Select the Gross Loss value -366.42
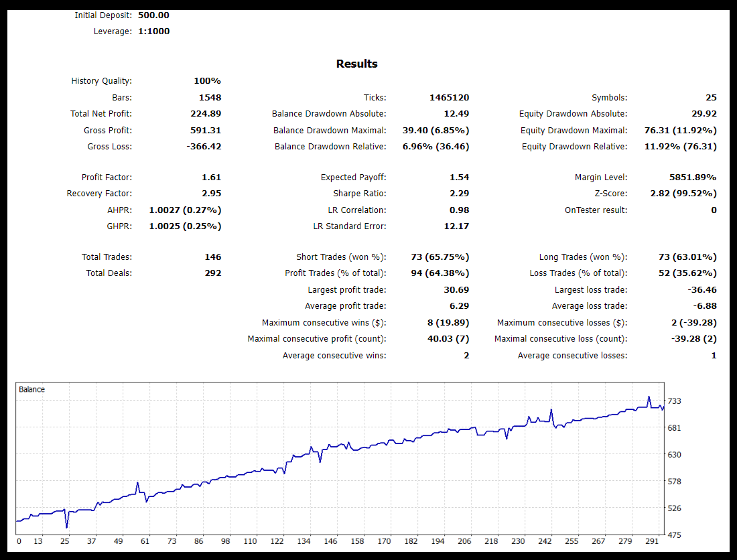 pos(204,147)
